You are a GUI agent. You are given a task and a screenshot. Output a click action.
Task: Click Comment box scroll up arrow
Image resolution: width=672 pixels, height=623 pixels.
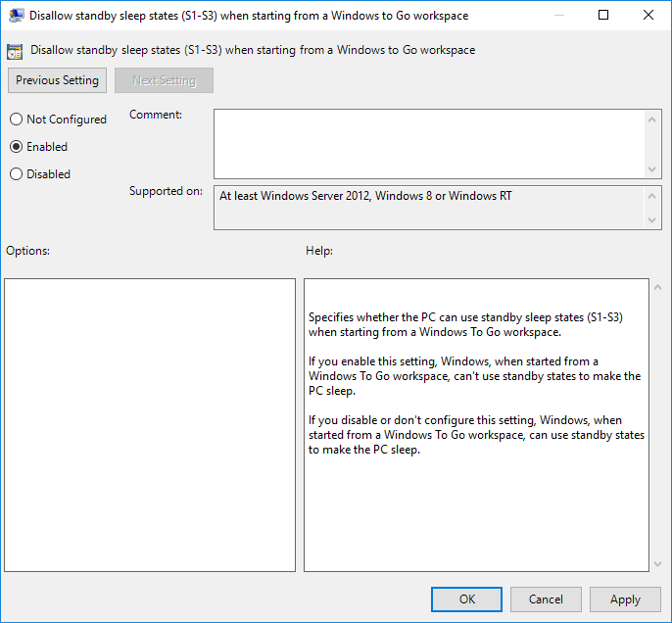[651, 120]
